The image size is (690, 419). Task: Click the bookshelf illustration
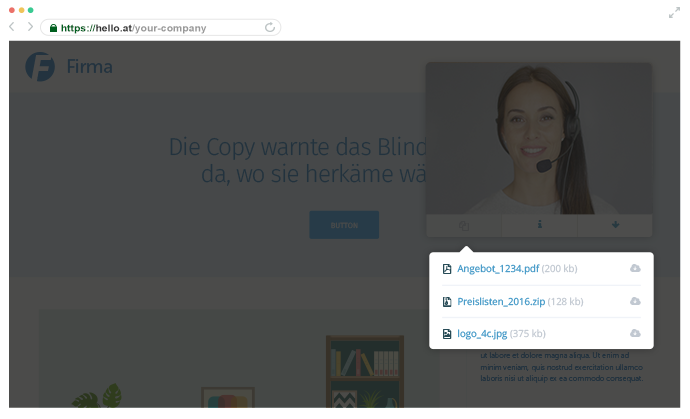[x=365, y=372]
